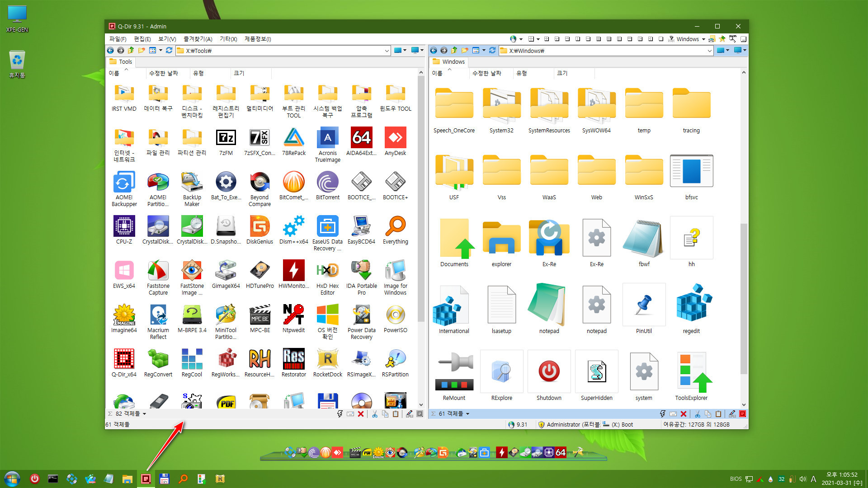Expand blue drive dropdown in Windows pane
This screenshot has width=868, height=488.
[727, 51]
